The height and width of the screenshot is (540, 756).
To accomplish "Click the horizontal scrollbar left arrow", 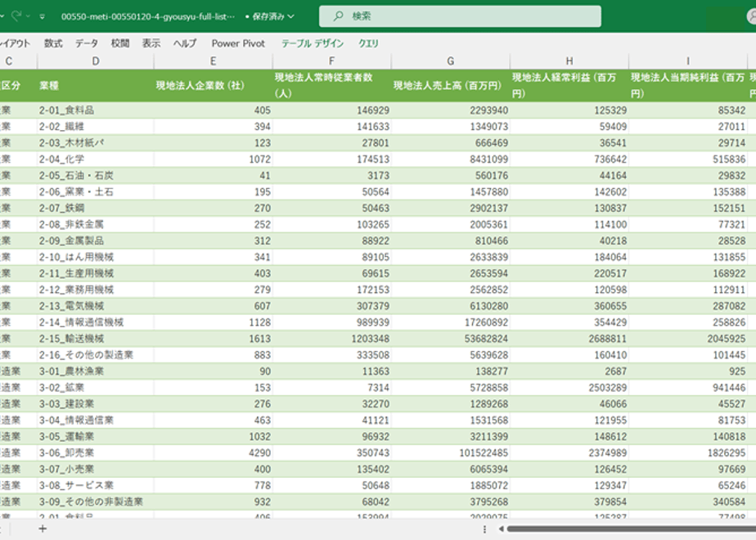I will pyautogui.click(x=501, y=529).
